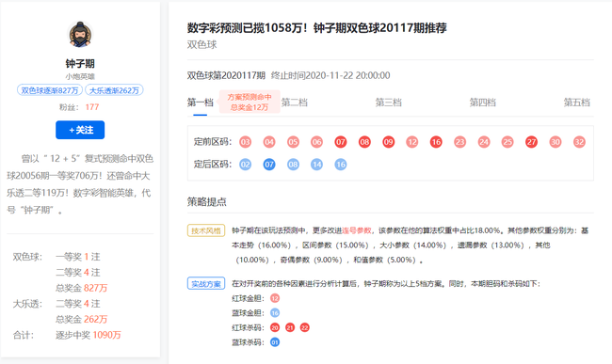Click blue ball 14 in 定后区码
This screenshot has width=612, height=364.
pos(317,165)
